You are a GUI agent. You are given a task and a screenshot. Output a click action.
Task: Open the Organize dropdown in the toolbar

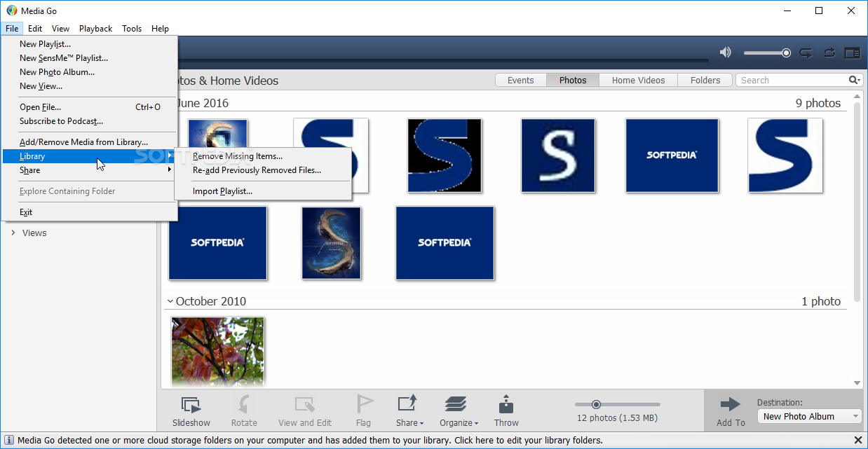[x=459, y=410]
